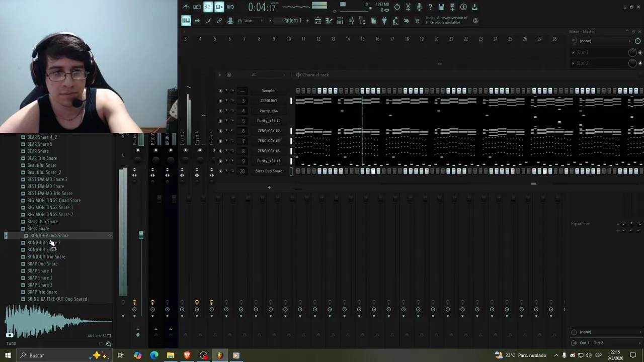Save the project with floppy icon
This screenshot has width=644, height=362.
pos(441,7)
